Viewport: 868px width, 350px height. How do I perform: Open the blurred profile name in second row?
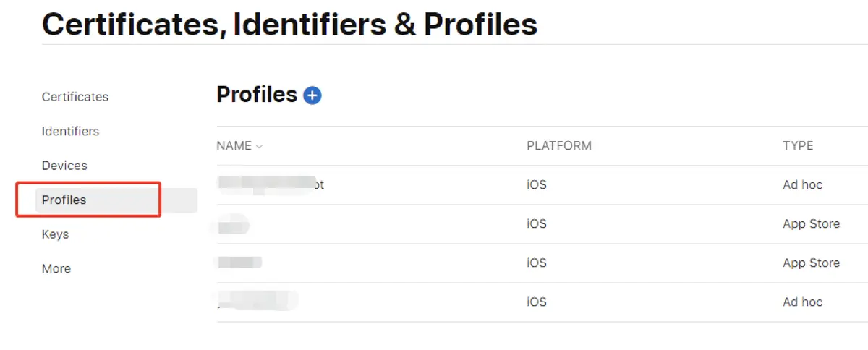[x=233, y=224]
